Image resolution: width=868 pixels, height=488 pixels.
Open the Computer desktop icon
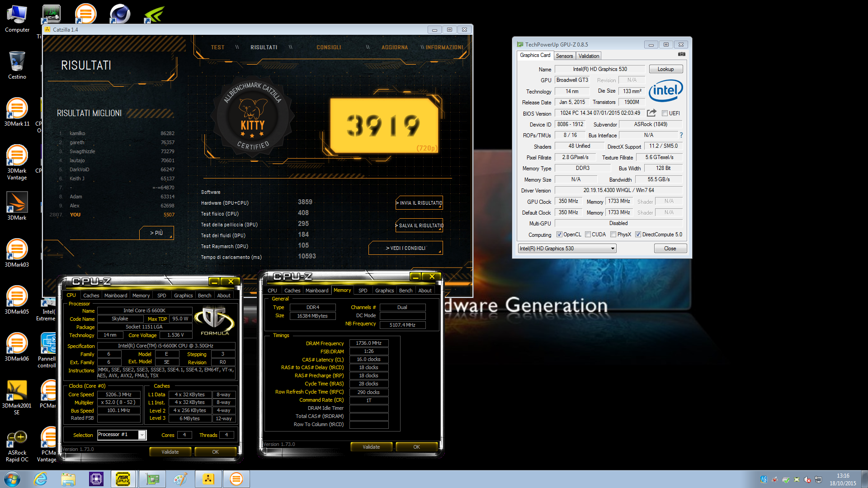(x=17, y=19)
